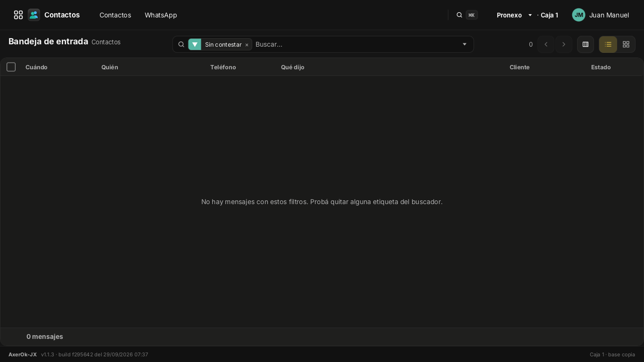The height and width of the screenshot is (362, 644).
Task: Focus the Buscar... search field
Action: coord(356,44)
